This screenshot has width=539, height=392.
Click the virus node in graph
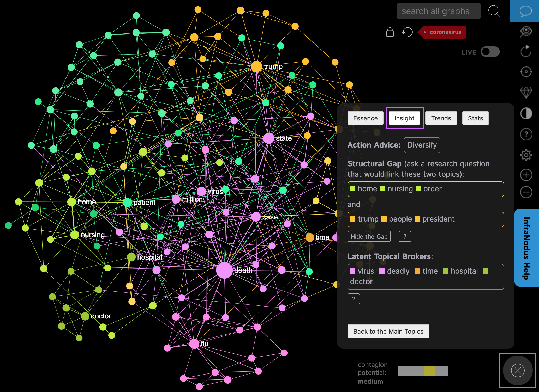[201, 191]
